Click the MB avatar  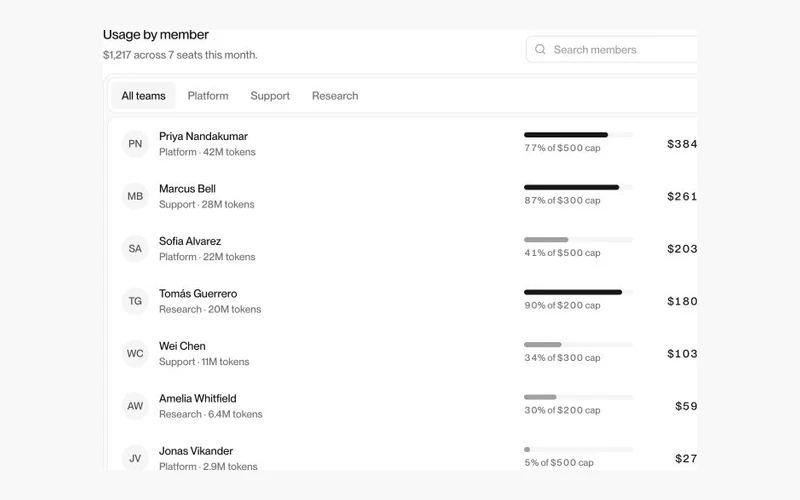tap(135, 196)
